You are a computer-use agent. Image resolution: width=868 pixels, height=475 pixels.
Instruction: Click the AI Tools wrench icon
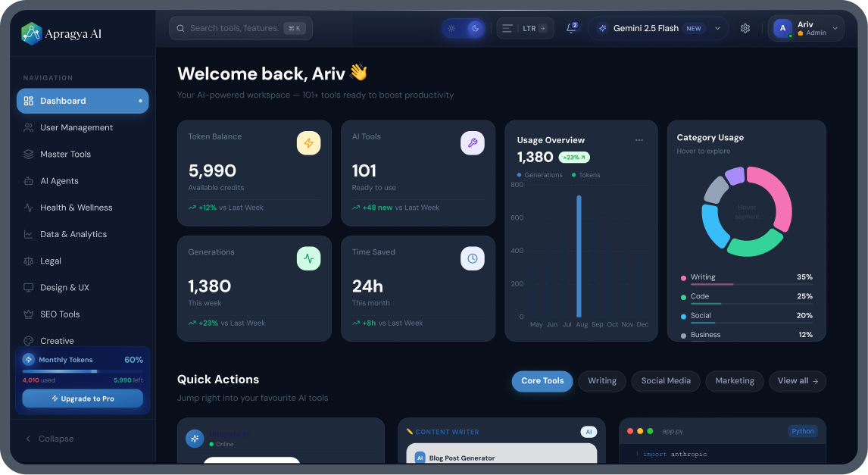click(472, 143)
